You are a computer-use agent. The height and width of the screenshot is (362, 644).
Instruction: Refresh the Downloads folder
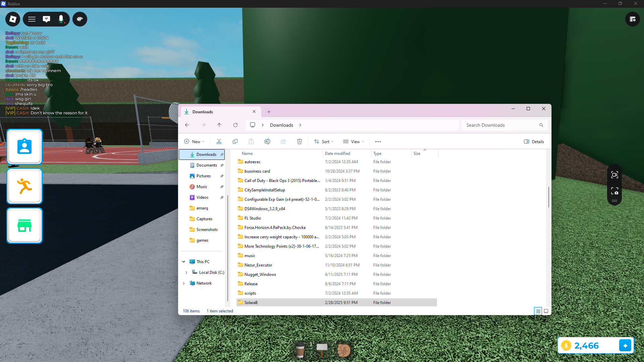click(x=235, y=125)
